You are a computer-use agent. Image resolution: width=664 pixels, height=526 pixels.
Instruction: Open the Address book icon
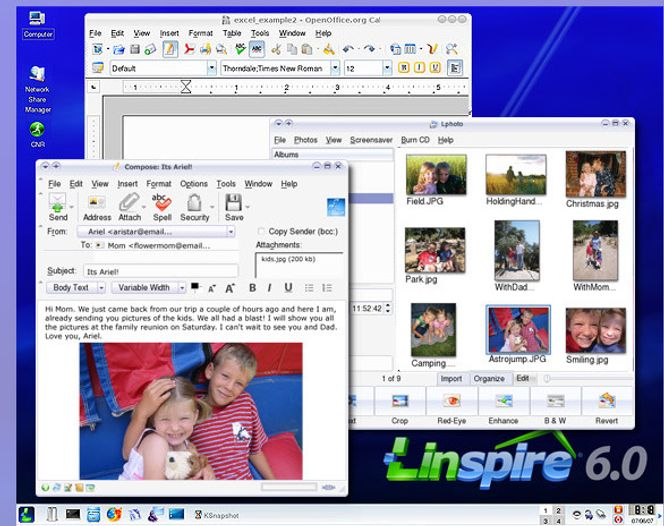[97, 202]
